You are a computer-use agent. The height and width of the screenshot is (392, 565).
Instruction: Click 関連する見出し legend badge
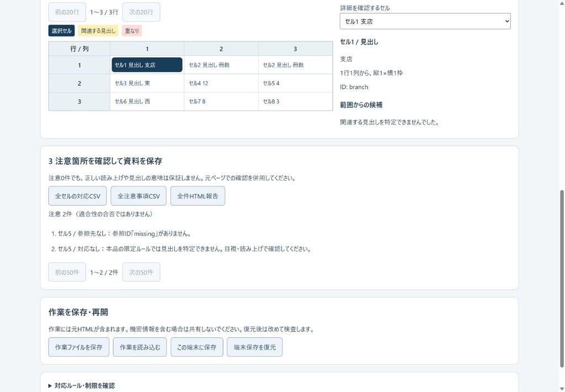tap(98, 31)
